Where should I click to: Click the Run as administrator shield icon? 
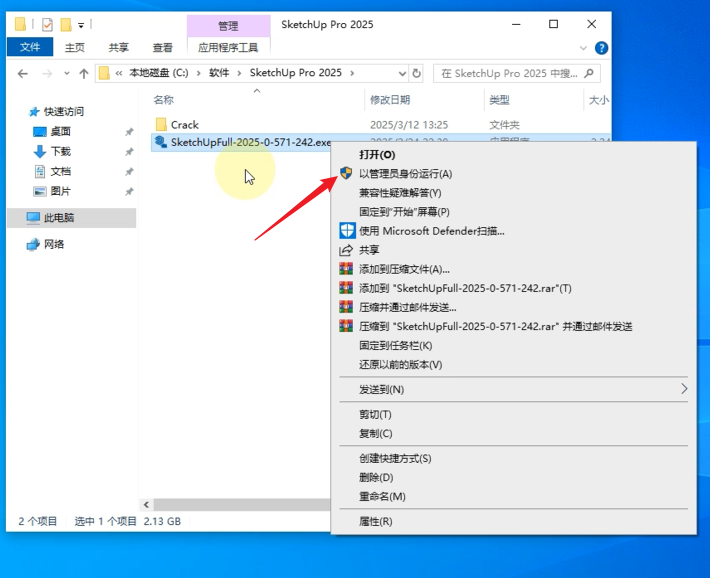[346, 173]
